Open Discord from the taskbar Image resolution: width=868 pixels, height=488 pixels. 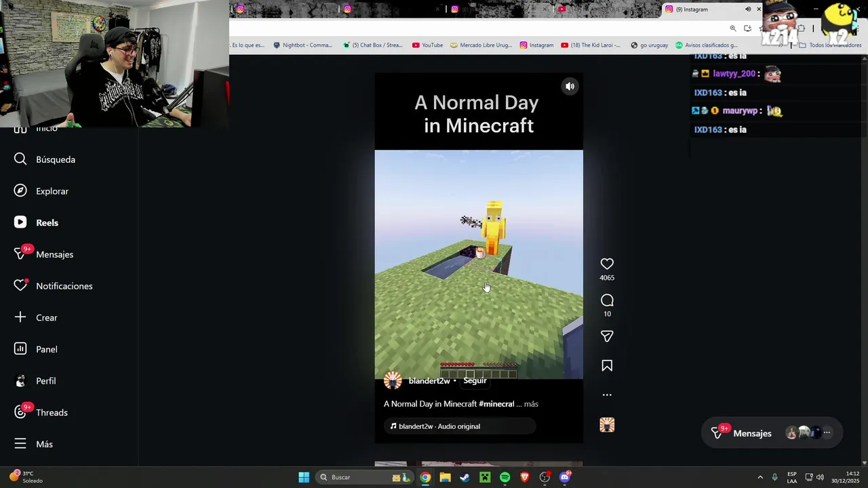pyautogui.click(x=565, y=477)
